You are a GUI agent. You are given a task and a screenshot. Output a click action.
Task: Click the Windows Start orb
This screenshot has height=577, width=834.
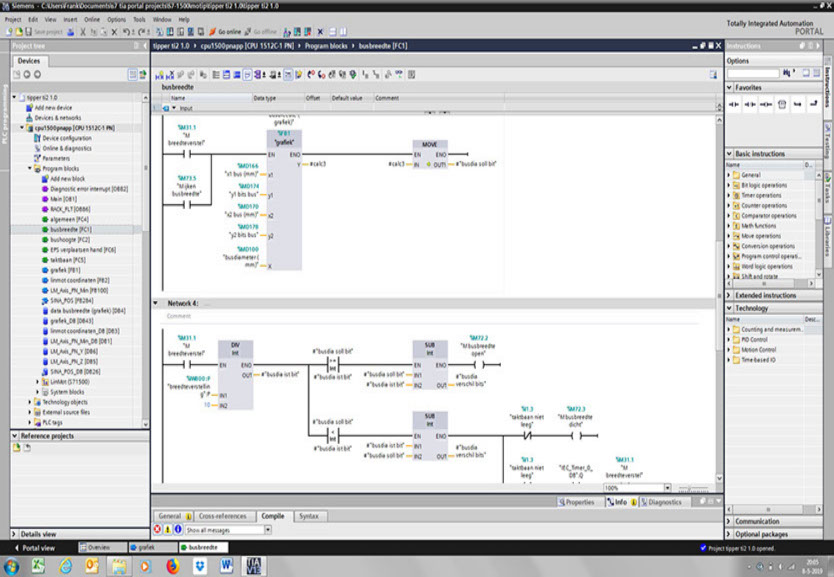coord(11,566)
